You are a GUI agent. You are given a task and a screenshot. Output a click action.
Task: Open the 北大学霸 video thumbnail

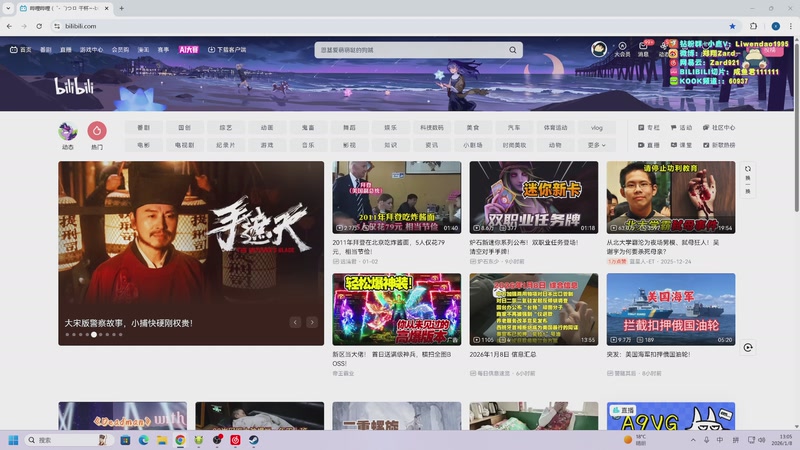pos(671,197)
